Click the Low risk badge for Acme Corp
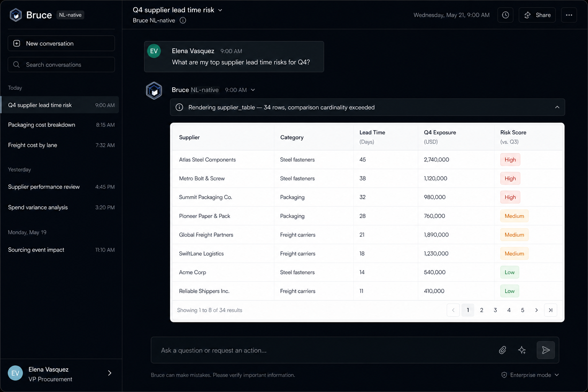Viewport: 588px width, 392px height. click(x=510, y=272)
